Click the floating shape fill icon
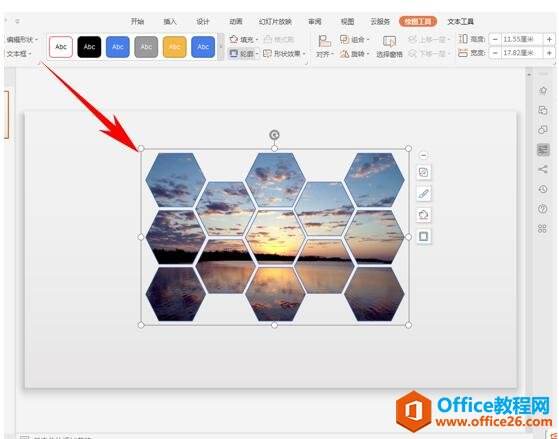Viewport: 559px width, 439px height. [x=424, y=215]
